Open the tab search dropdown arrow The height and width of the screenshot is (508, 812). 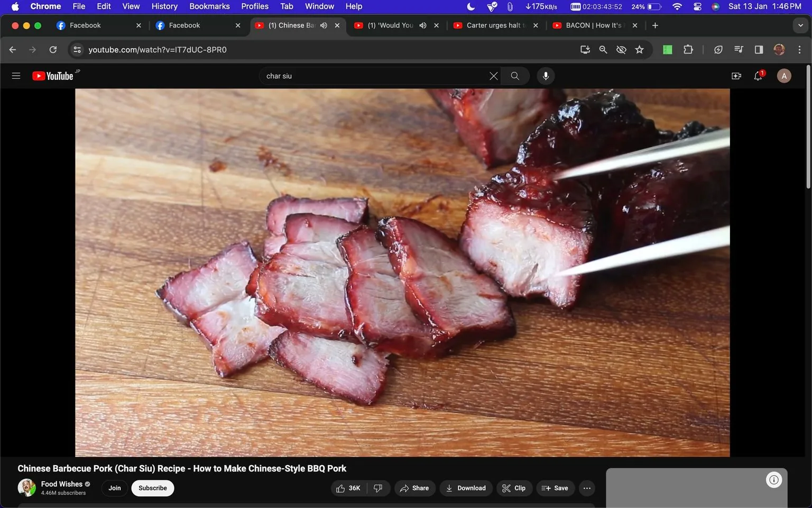point(800,25)
